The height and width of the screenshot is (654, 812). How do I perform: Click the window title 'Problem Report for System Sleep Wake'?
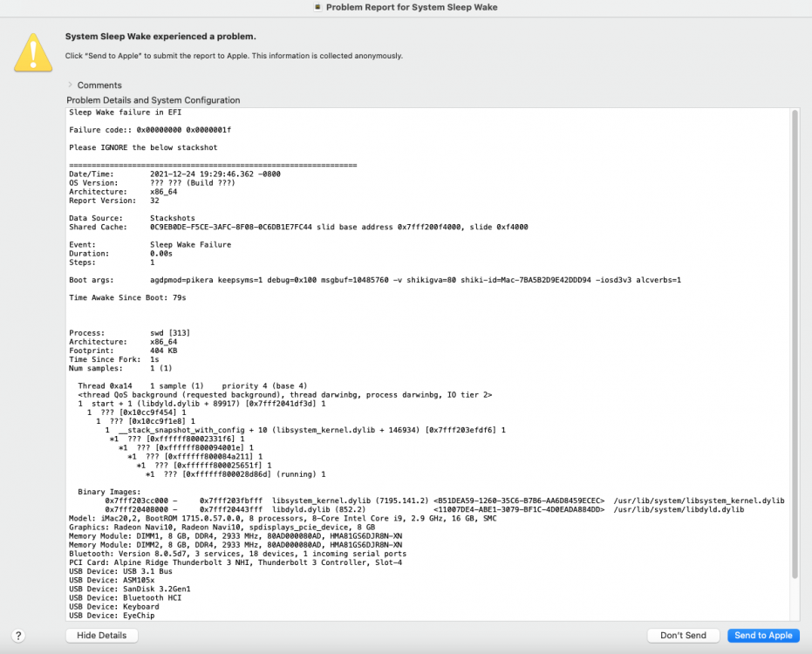[x=412, y=7]
